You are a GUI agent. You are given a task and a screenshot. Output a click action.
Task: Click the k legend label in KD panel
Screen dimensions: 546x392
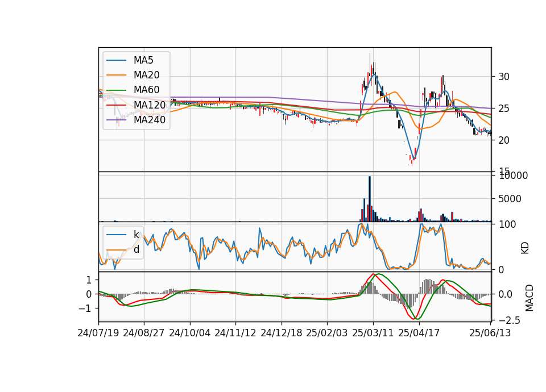point(136,234)
